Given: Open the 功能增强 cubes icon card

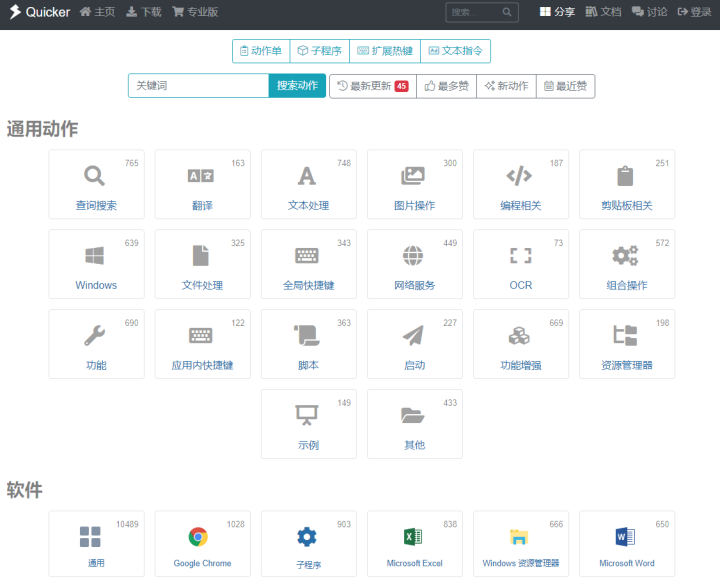Looking at the screenshot, I should click(521, 344).
